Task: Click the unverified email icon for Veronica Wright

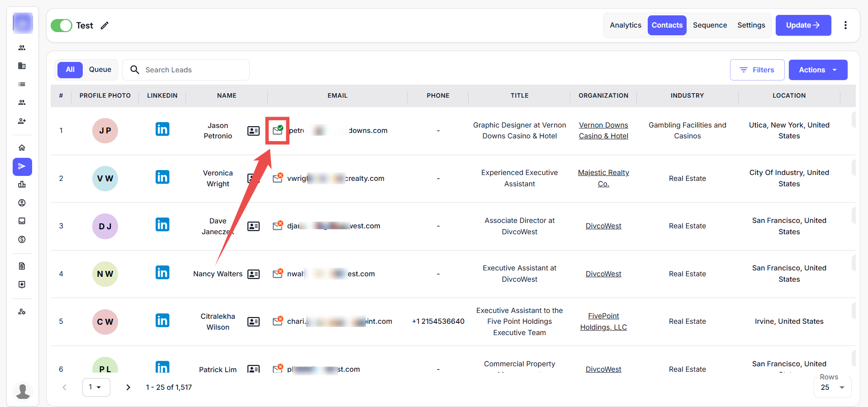Action: (278, 178)
